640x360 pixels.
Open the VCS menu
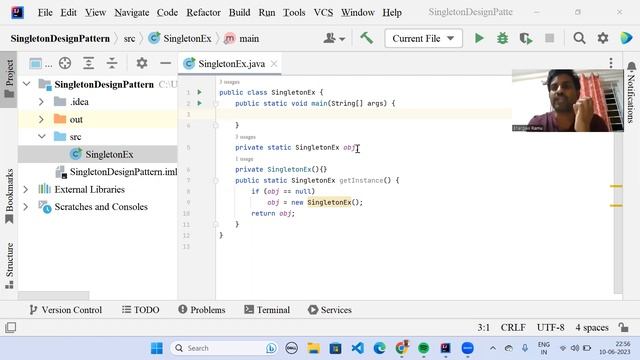tap(323, 13)
